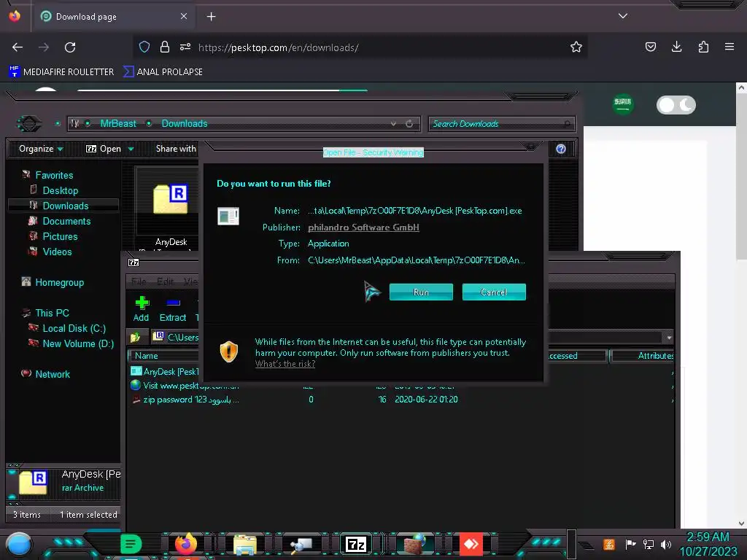Open the tracking protection shield icon
The image size is (747, 560).
(x=144, y=47)
